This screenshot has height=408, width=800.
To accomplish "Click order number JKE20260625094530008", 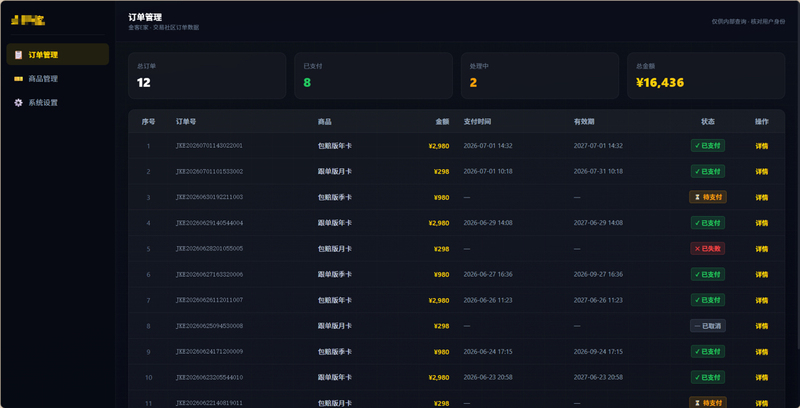I will 209,326.
